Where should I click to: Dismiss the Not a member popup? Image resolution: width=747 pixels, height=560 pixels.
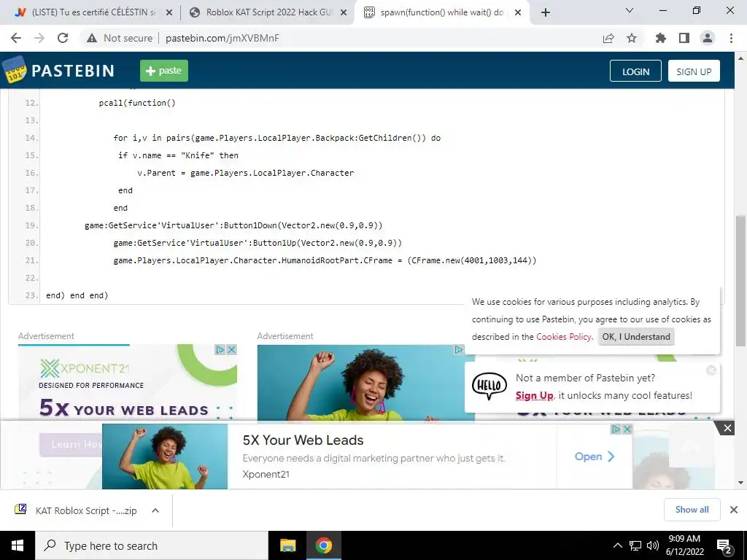[x=711, y=370]
